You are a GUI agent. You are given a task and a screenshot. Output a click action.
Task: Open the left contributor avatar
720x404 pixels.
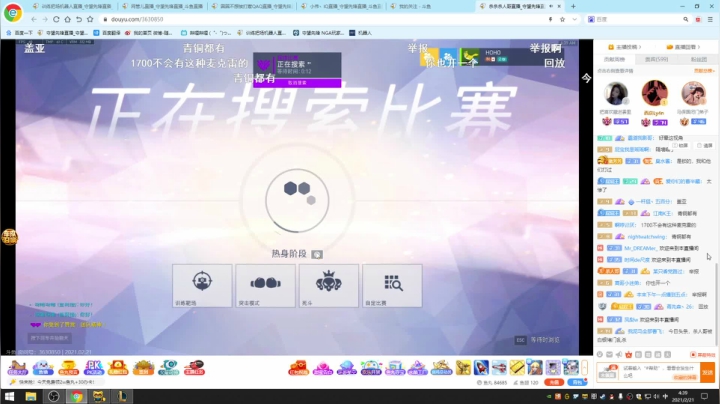615,94
